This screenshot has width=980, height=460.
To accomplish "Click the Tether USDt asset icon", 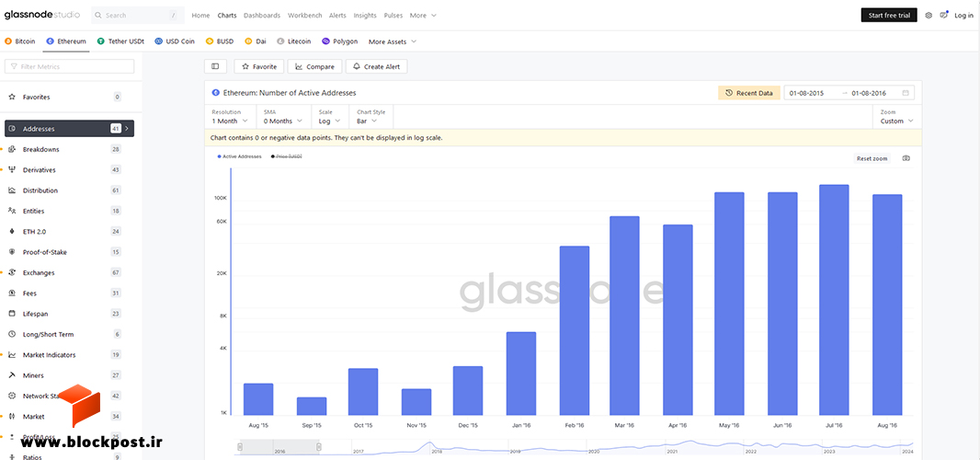I will pos(100,41).
